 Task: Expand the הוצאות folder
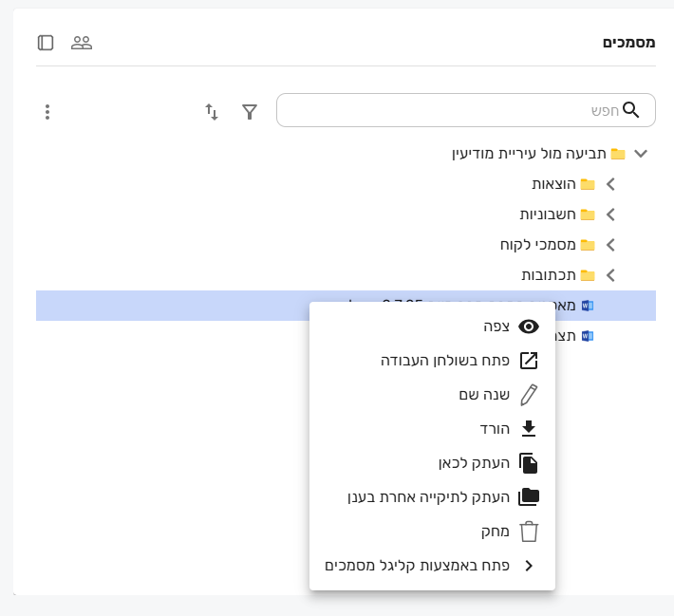point(610,184)
